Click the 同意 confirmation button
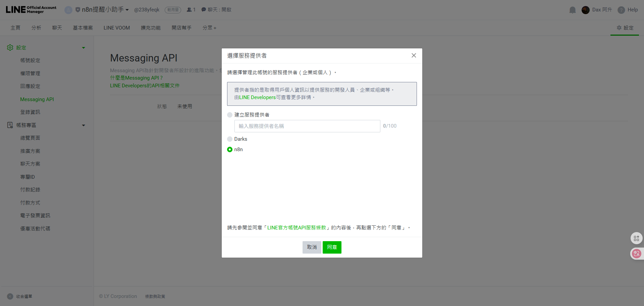 332,247
